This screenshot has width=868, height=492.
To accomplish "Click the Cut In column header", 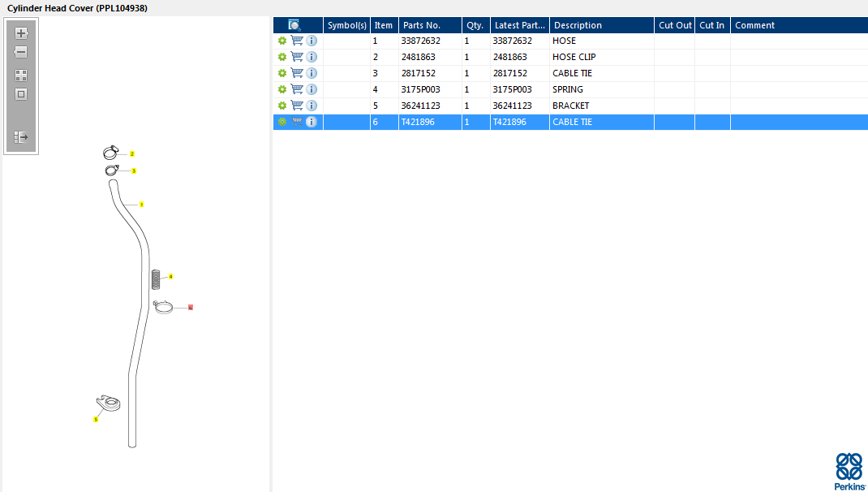I will [712, 25].
